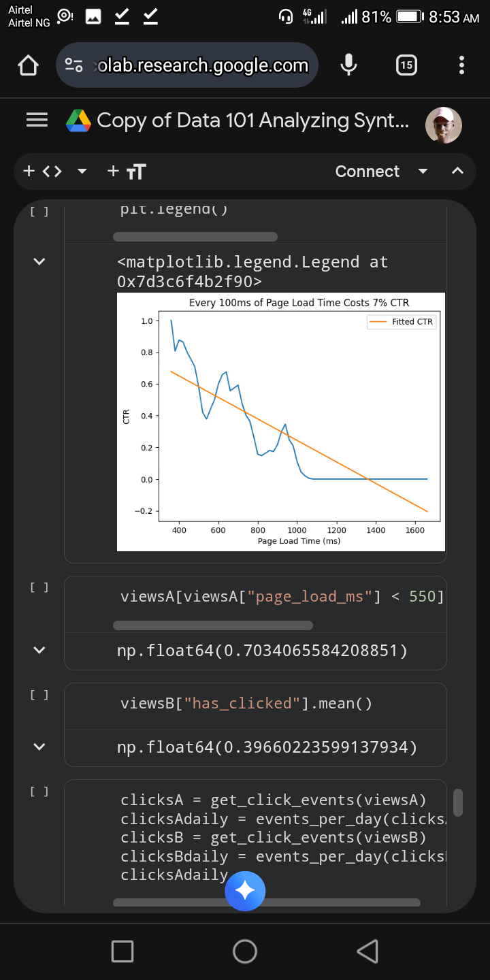Add a new text cell

pos(127,171)
